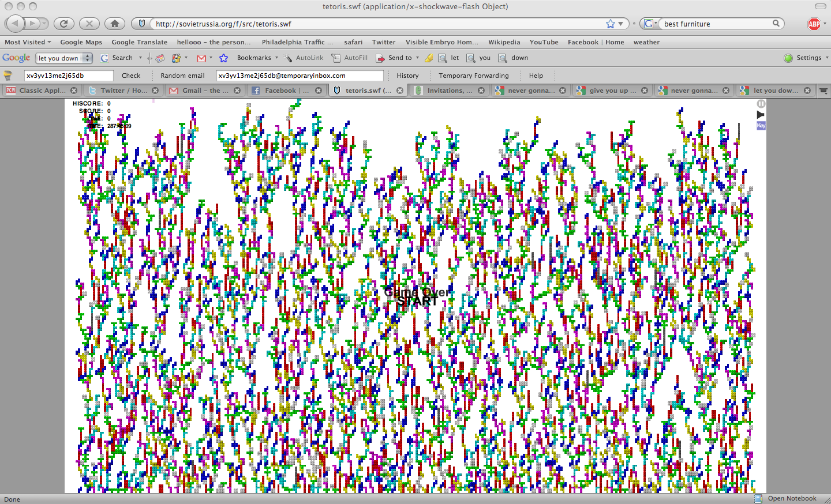Click the stop loading X button
Screen dimensions: 831x504
89,24
